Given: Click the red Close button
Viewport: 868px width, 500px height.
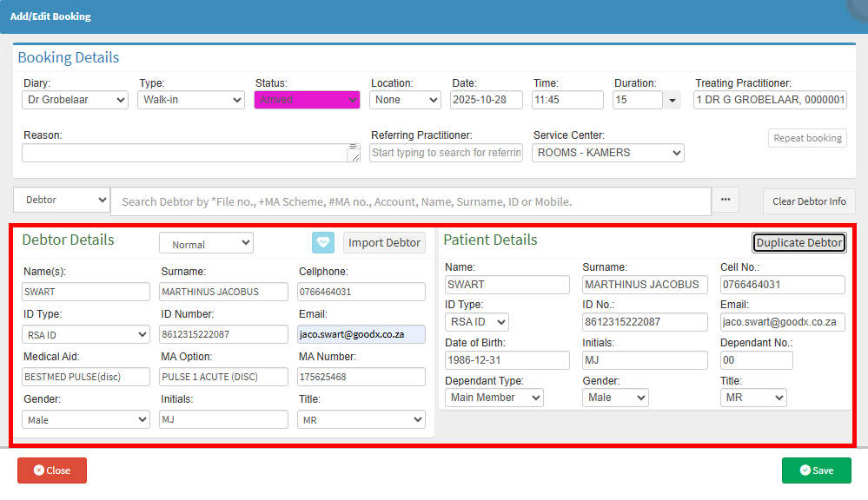Looking at the screenshot, I should (52, 470).
